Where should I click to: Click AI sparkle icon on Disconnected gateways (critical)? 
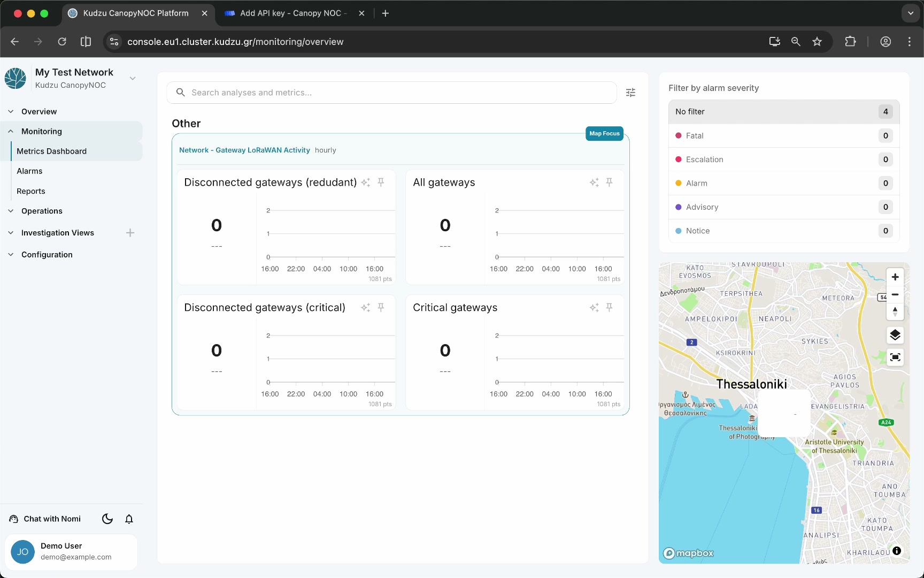366,308
